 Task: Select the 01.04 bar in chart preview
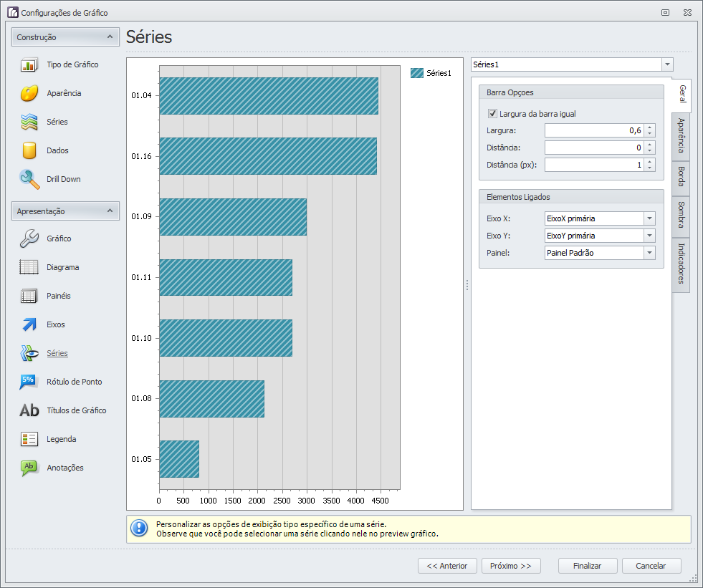click(x=269, y=96)
